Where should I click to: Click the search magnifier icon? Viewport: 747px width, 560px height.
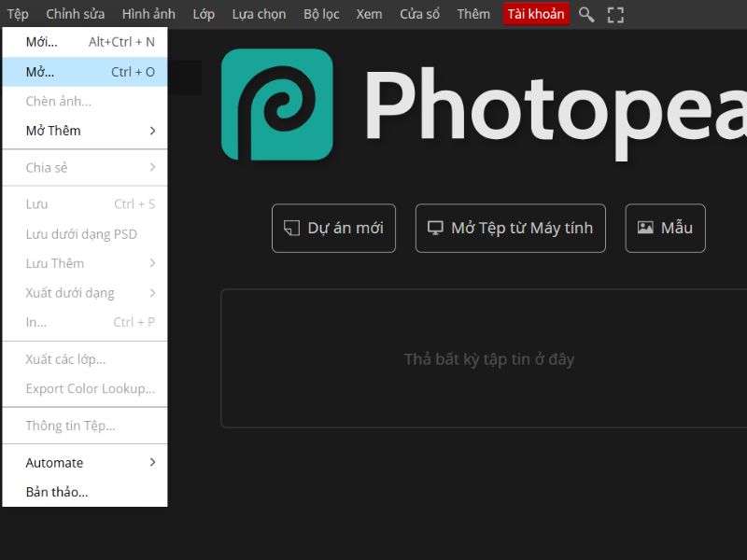[x=586, y=15]
